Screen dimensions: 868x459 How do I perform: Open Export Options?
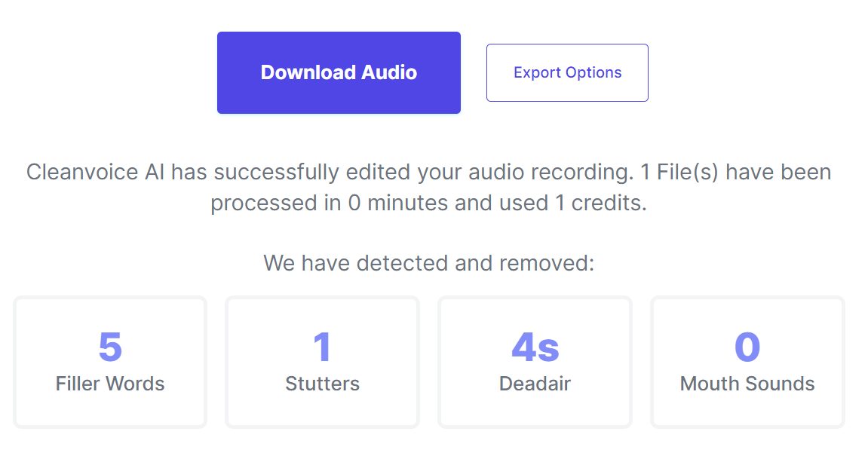[x=567, y=72]
